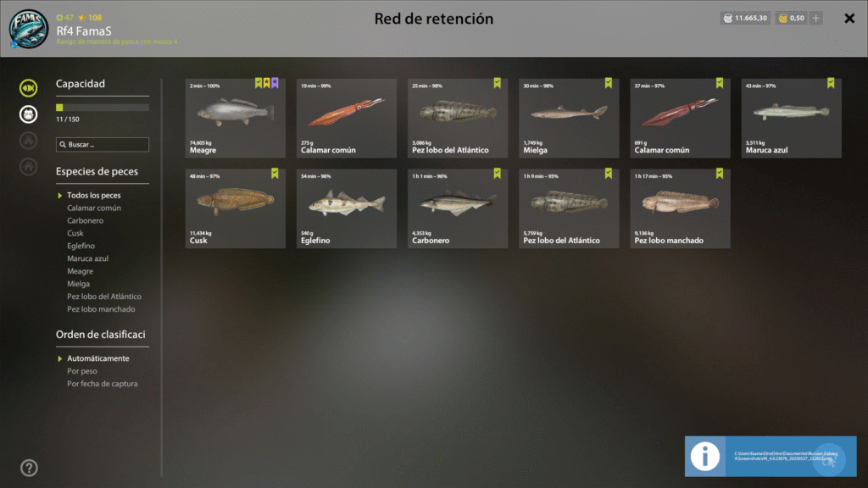The image size is (868, 488).
Task: Select Automáticamente sort order
Action: pos(98,358)
